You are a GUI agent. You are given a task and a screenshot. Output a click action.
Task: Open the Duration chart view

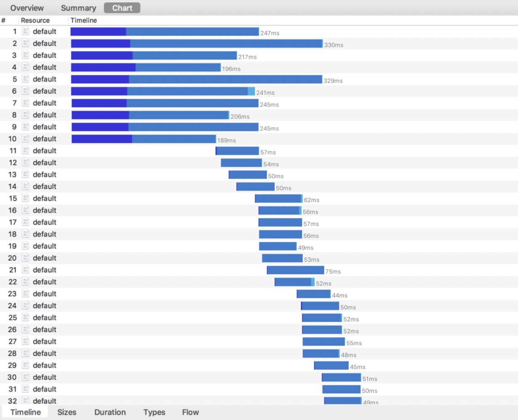(110, 412)
